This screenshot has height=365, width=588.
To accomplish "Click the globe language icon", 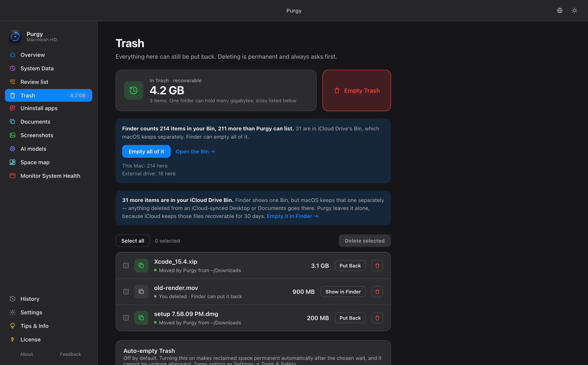I will (560, 10).
